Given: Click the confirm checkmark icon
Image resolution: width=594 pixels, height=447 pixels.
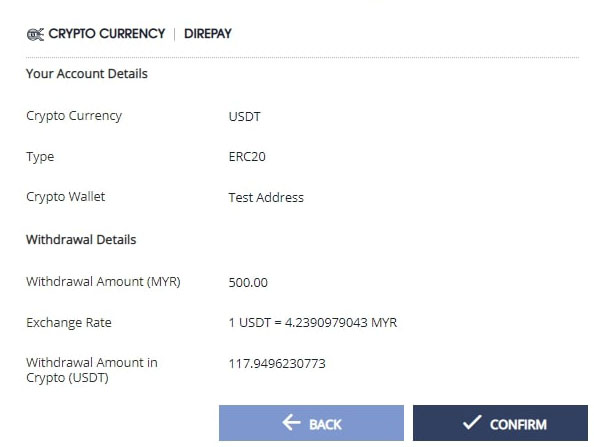Looking at the screenshot, I should tap(472, 422).
